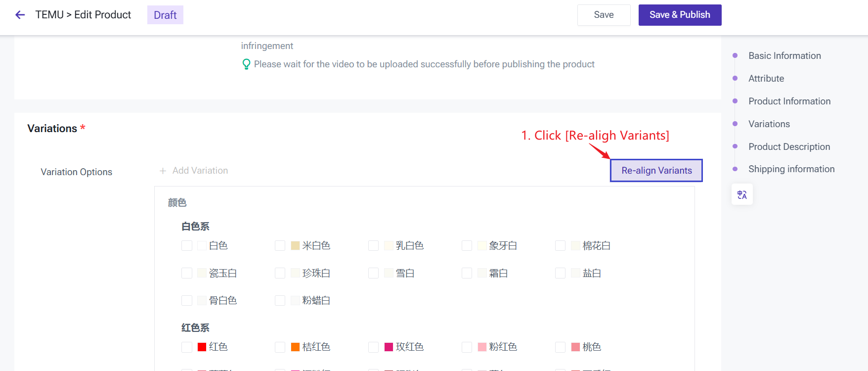Viewport: 868px width, 371px height.
Task: Navigate to Product Description section
Action: tap(789, 147)
